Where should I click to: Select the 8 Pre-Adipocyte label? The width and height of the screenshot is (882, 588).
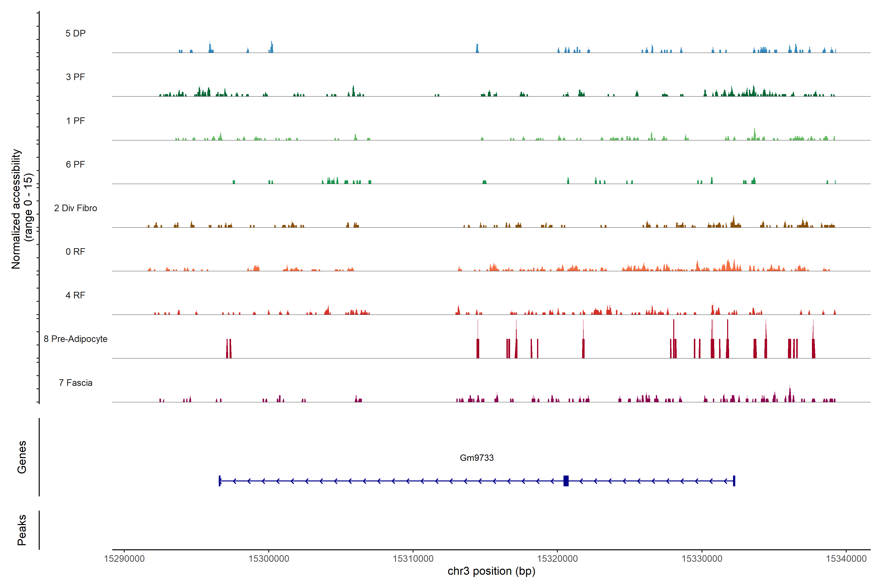pyautogui.click(x=75, y=339)
